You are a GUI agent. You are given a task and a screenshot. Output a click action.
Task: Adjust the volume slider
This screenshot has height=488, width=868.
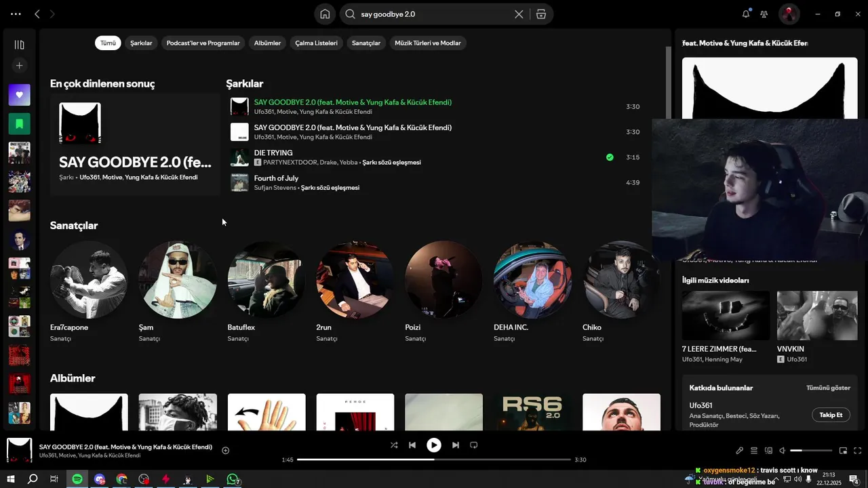[x=811, y=451]
